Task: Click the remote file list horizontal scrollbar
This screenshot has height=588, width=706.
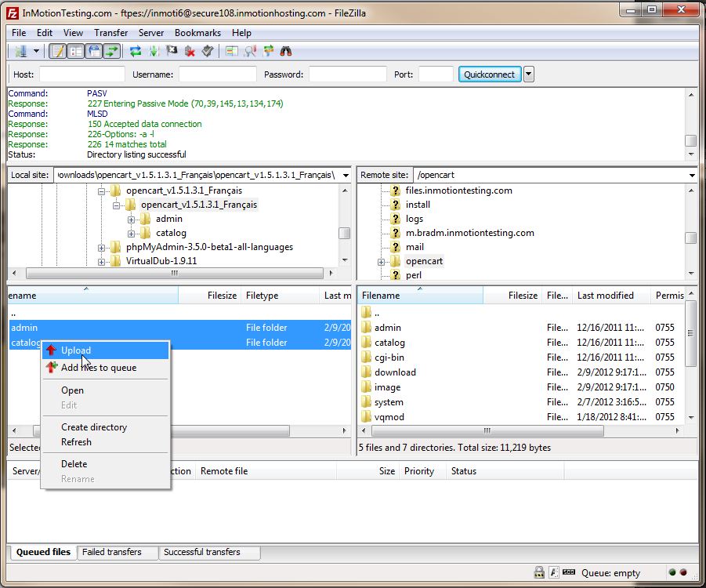Action: [x=486, y=430]
